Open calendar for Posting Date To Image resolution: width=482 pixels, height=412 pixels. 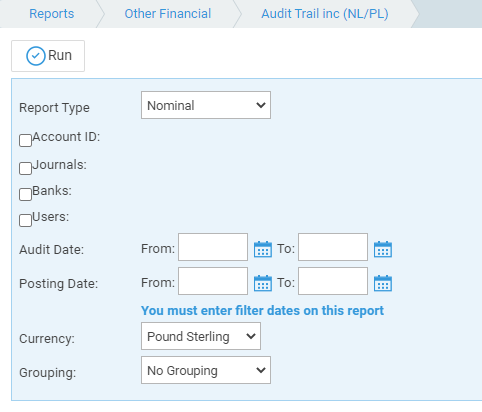pos(383,283)
